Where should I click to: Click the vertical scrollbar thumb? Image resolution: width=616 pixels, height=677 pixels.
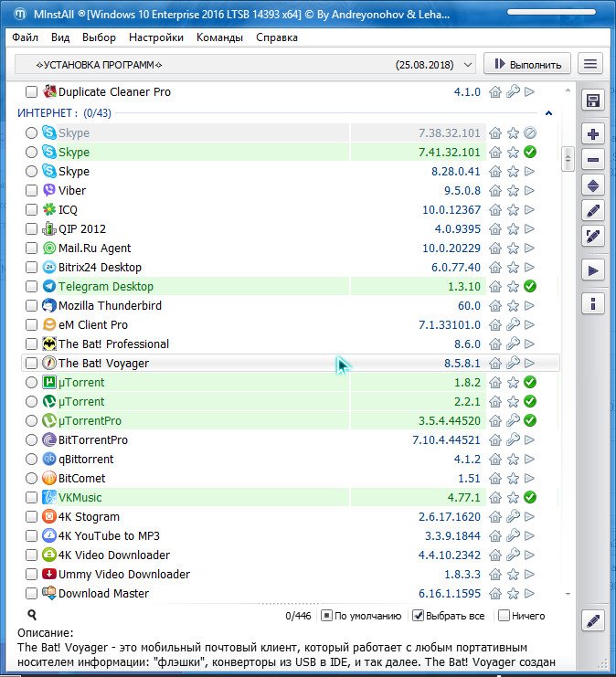coord(568,159)
